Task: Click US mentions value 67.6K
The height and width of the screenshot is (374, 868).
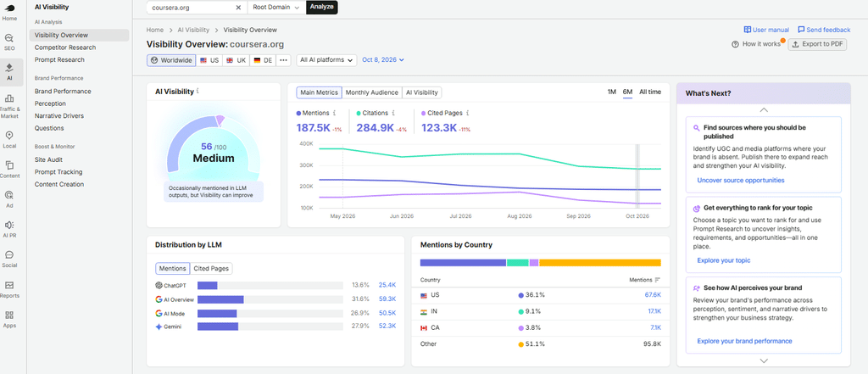Action: tap(653, 295)
